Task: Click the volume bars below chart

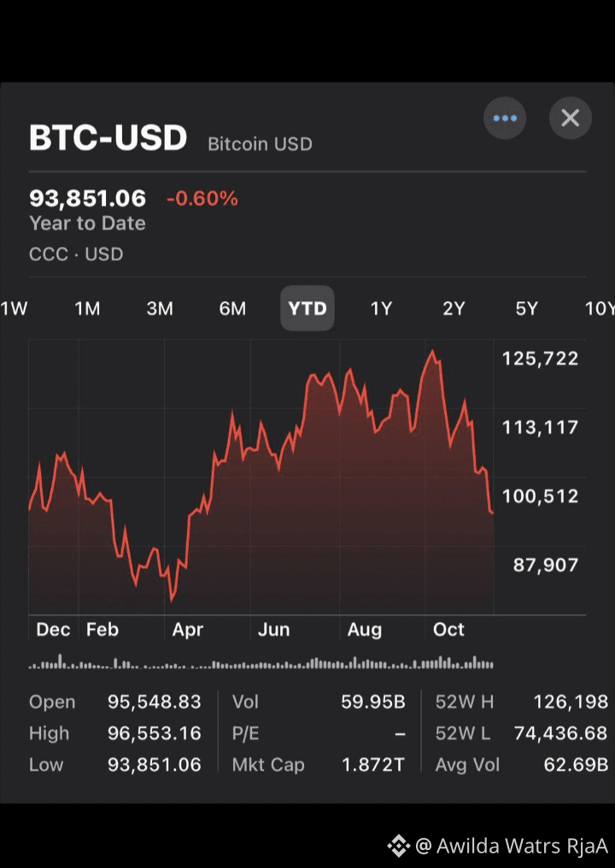Action: point(261,662)
